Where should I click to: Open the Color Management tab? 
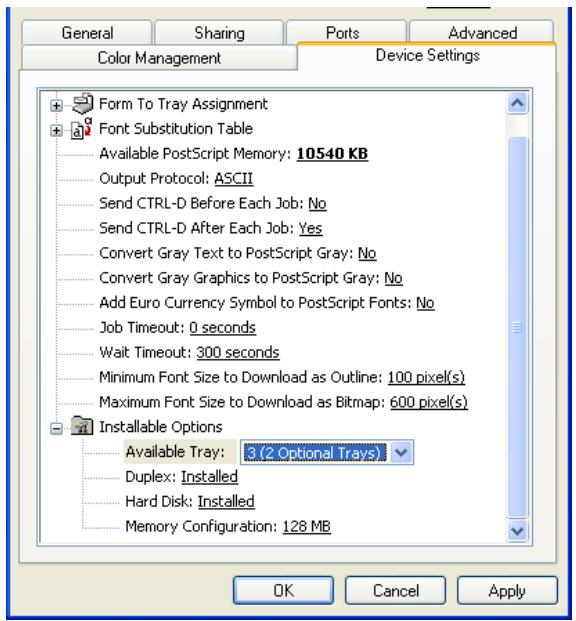[x=159, y=58]
